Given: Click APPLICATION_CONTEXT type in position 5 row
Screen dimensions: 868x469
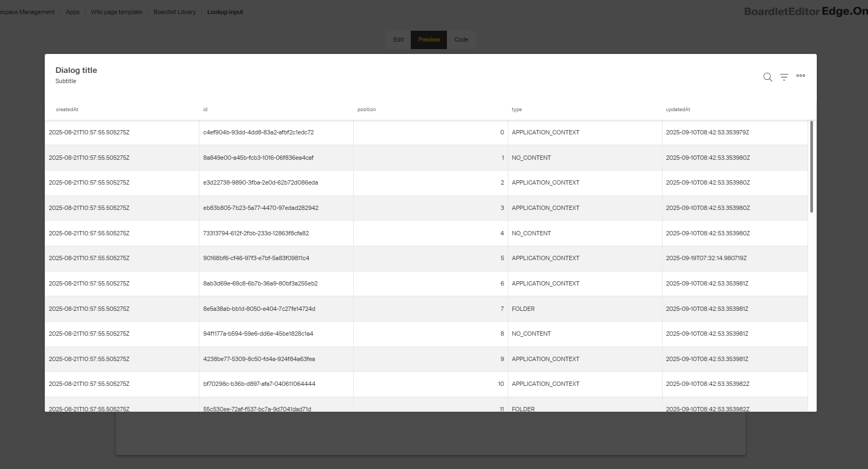Looking at the screenshot, I should [x=585, y=258].
